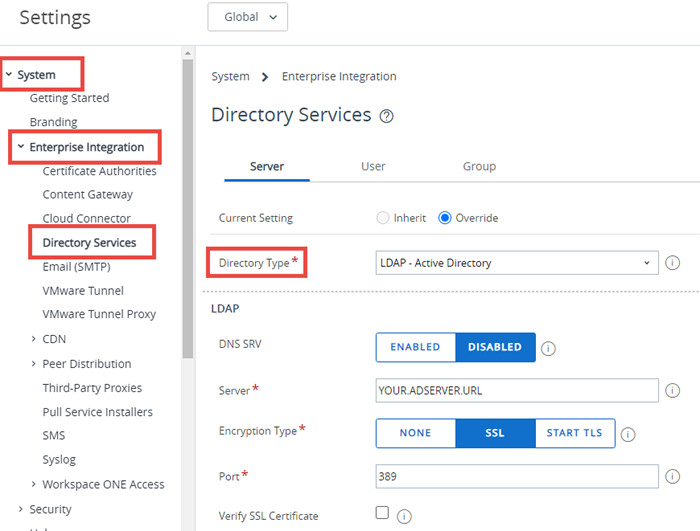This screenshot has width=700, height=531.
Task: Choose Start TLS encryption type
Action: (575, 433)
